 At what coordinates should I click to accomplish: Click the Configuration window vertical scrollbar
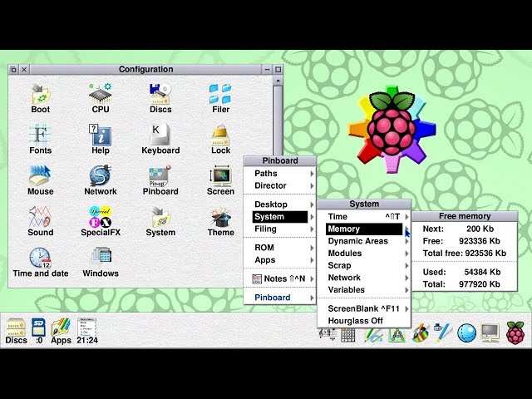click(278, 121)
